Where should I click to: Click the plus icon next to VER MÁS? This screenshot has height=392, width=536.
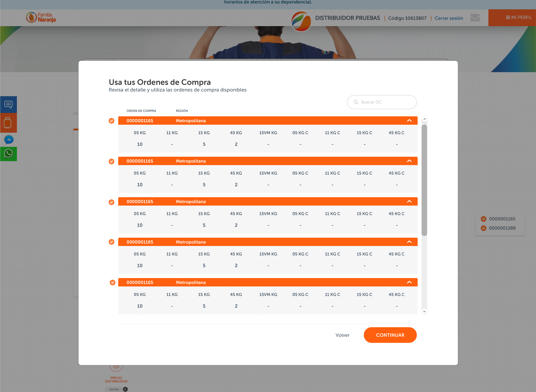(x=125, y=389)
